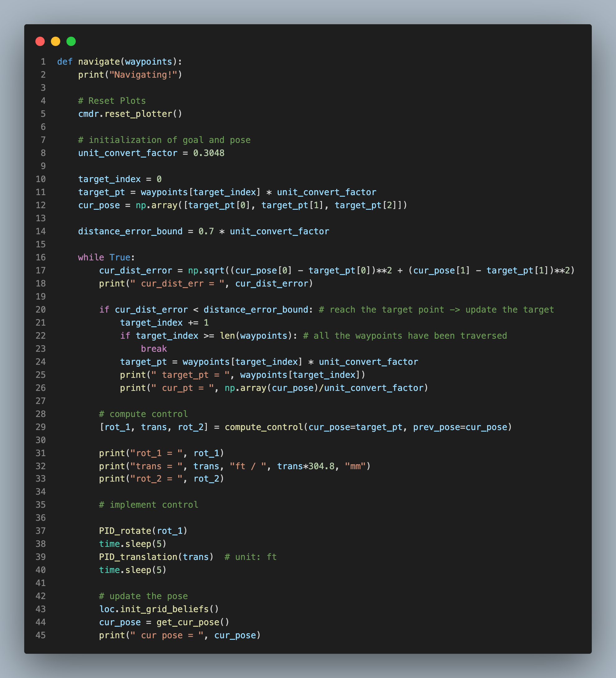Click the '# all the waypoints have been traversed' comment
This screenshot has width=616, height=678.
tap(405, 336)
